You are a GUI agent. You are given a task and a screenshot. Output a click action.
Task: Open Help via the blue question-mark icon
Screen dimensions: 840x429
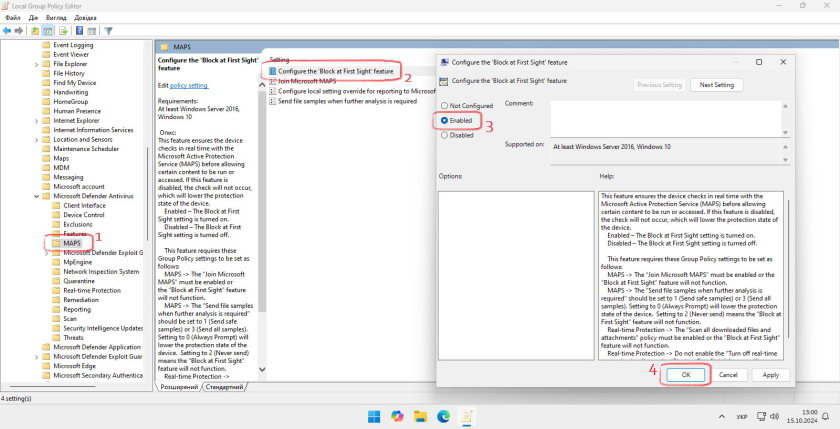pos(79,31)
